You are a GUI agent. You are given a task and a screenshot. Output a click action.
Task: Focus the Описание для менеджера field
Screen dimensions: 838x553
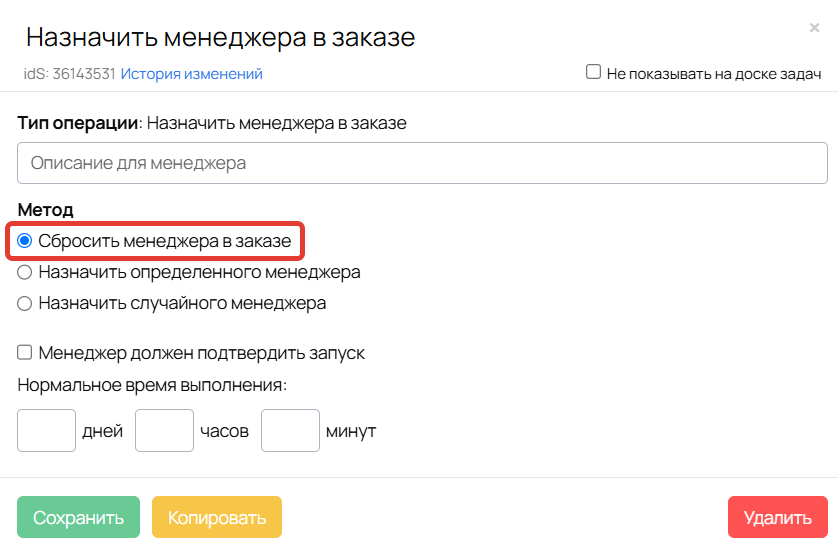pos(422,163)
